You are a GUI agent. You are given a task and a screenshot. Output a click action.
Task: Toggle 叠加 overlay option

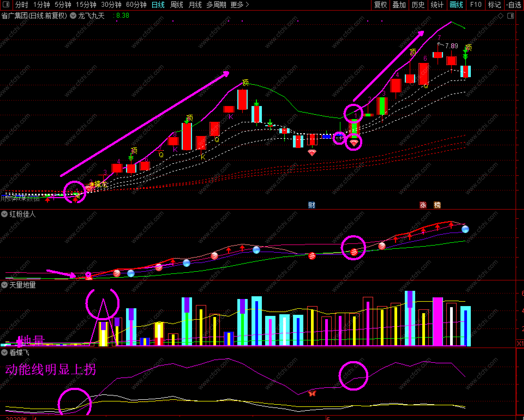(x=399, y=5)
